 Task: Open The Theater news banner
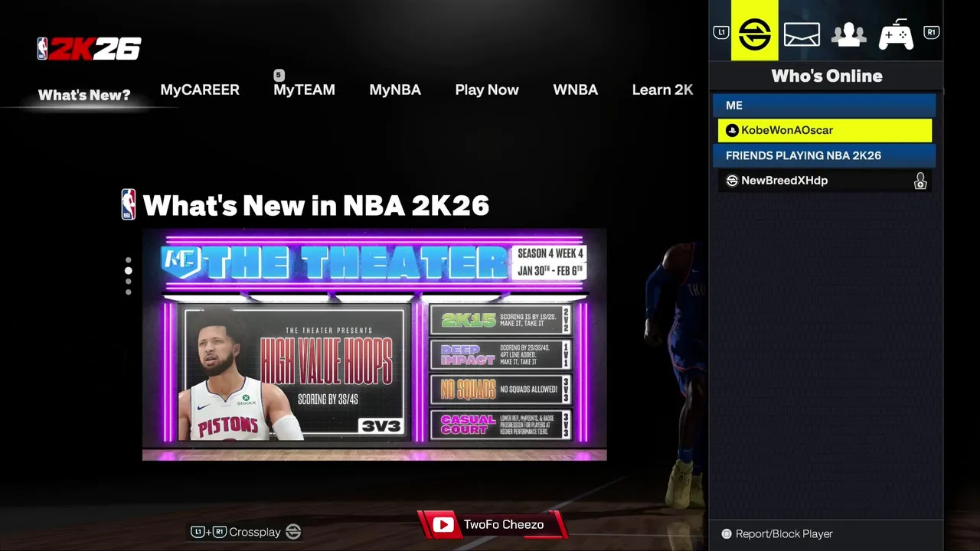pyautogui.click(x=374, y=344)
